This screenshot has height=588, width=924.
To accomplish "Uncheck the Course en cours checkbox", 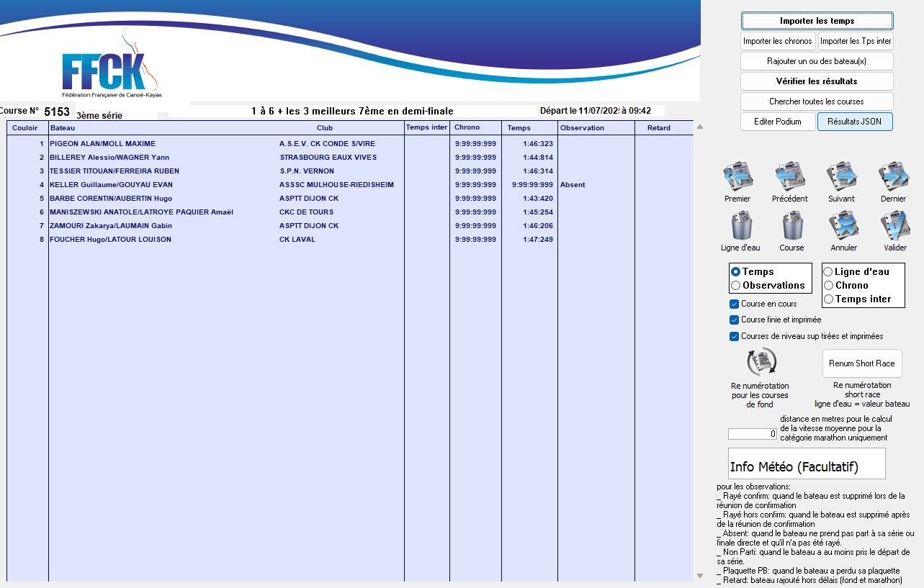I will click(x=735, y=304).
